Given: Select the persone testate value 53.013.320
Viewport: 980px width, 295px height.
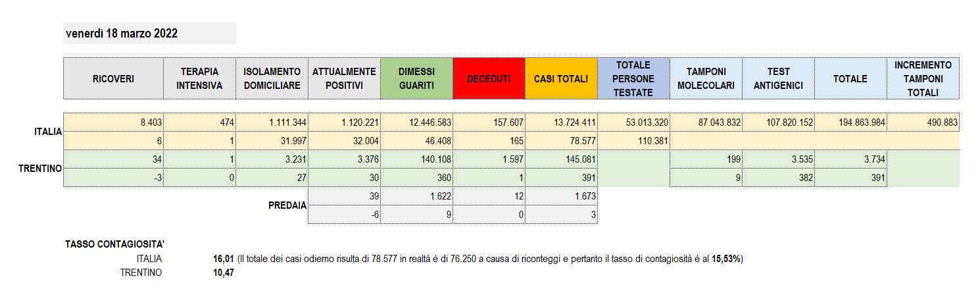Looking at the screenshot, I should coord(633,122).
